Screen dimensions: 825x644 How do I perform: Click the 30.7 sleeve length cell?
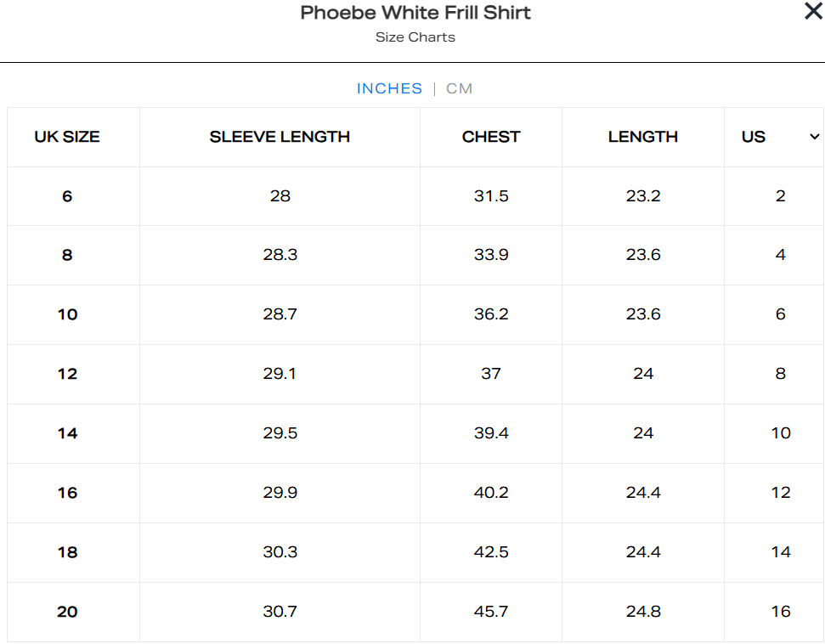tap(280, 612)
